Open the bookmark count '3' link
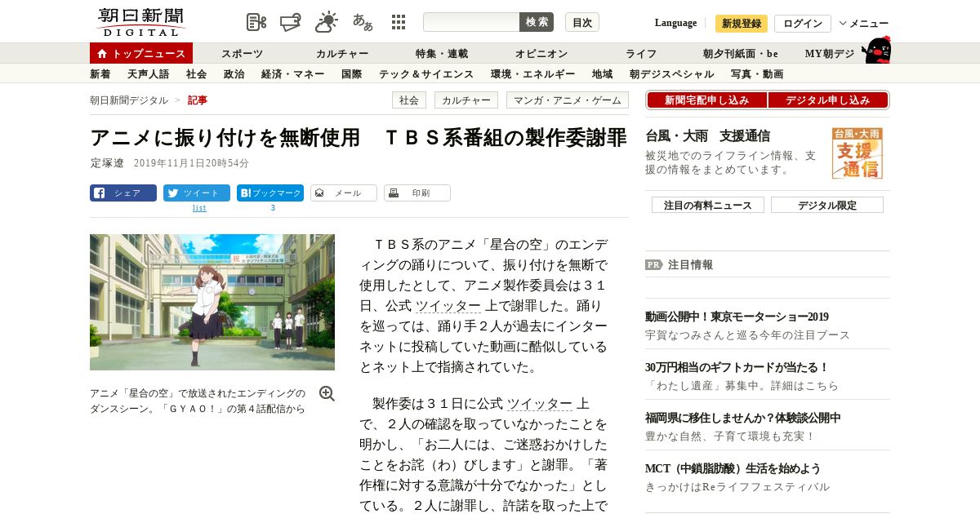 tap(273, 208)
